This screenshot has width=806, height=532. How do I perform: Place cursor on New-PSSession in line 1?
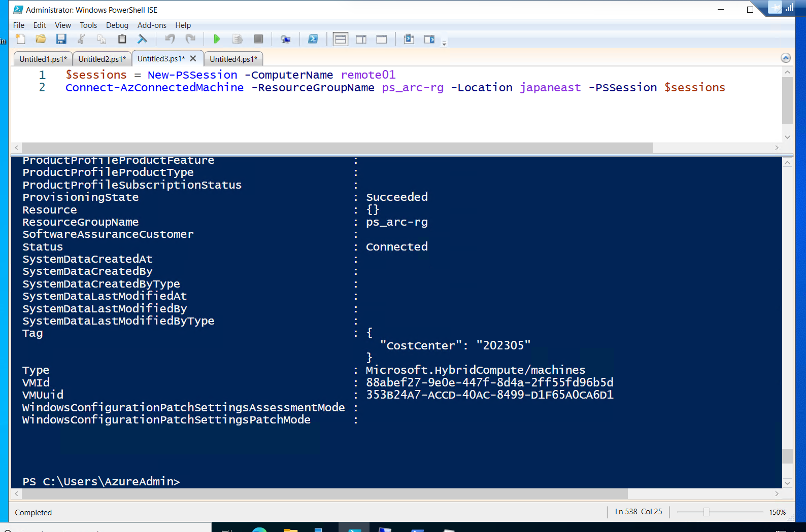tap(192, 75)
